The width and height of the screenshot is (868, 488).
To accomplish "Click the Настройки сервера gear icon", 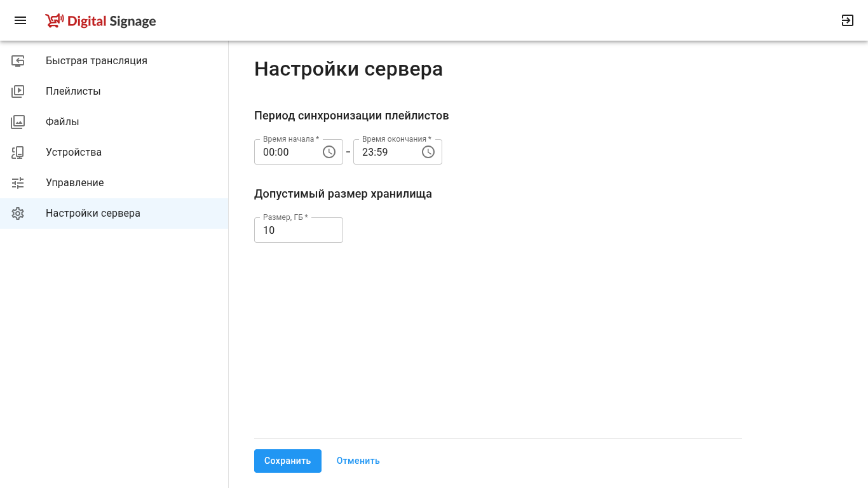I will (x=18, y=213).
